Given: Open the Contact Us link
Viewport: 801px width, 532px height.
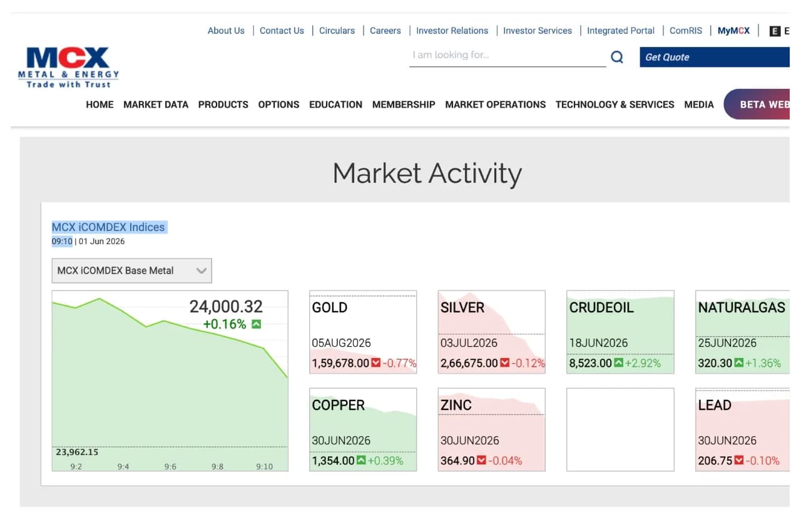Looking at the screenshot, I should pyautogui.click(x=282, y=31).
